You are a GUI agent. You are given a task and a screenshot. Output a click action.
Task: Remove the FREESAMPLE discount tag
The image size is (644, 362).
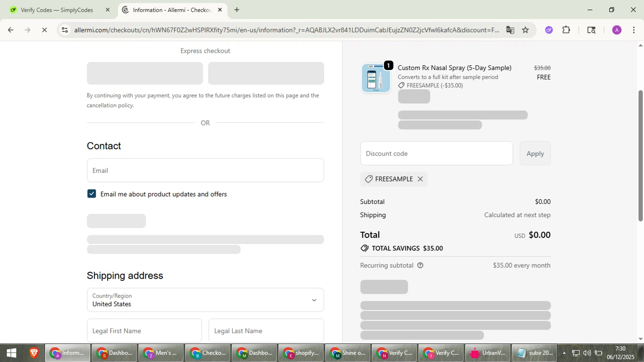point(420,179)
